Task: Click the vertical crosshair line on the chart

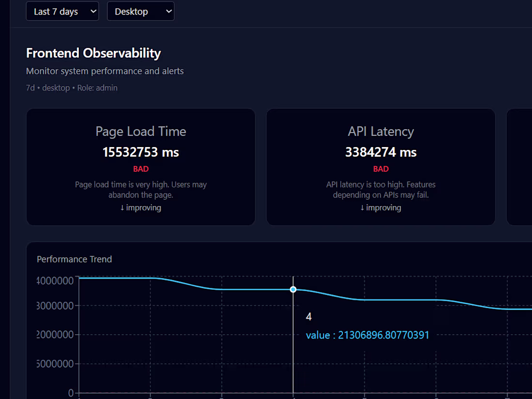Action: pyautogui.click(x=293, y=339)
